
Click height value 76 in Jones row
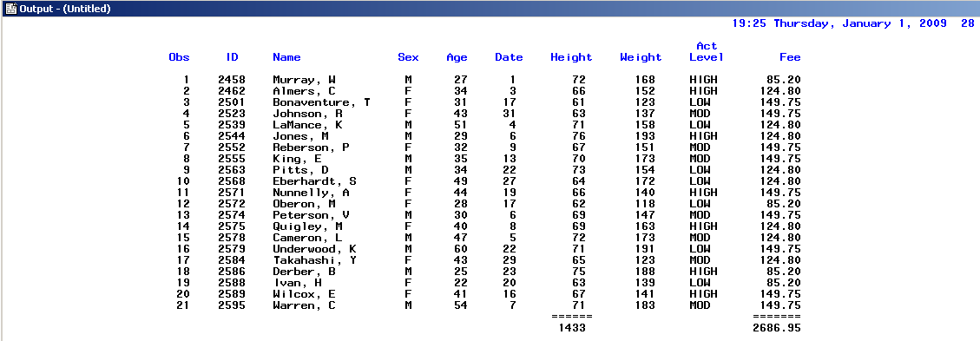tap(578, 136)
